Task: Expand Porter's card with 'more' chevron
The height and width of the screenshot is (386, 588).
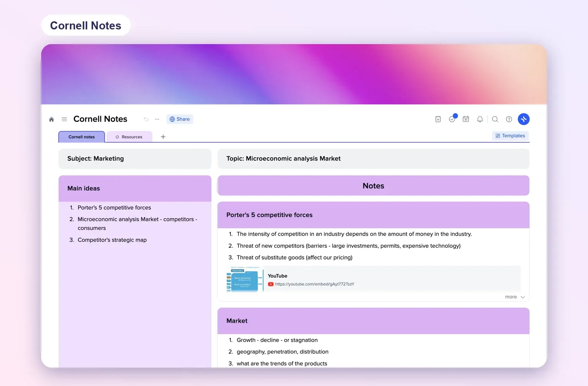Action: (x=515, y=297)
